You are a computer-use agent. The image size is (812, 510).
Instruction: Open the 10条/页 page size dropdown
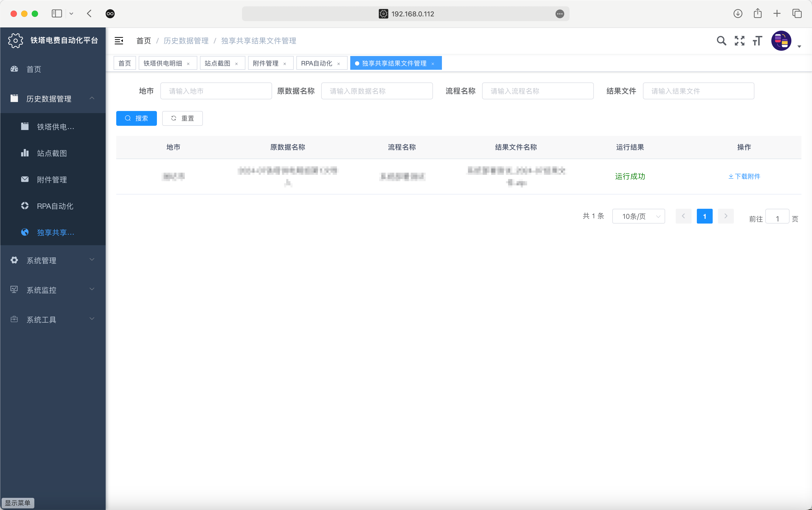[x=638, y=216]
